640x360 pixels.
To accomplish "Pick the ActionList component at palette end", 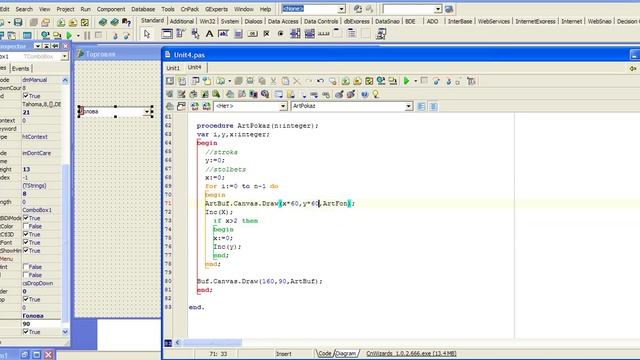I will pyautogui.click(x=381, y=34).
